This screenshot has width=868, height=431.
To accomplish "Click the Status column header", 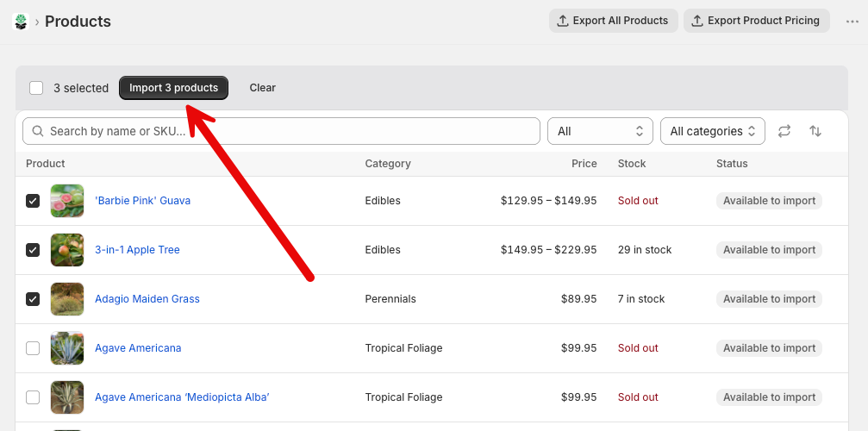I will click(732, 164).
